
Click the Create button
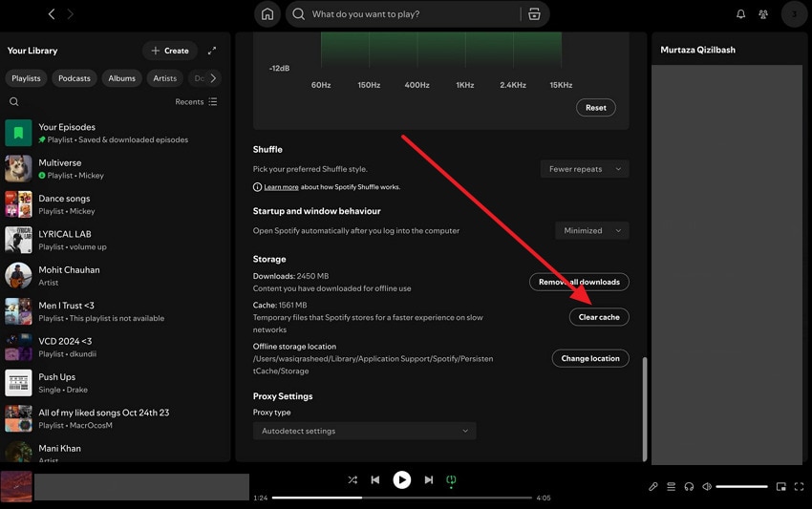click(170, 51)
